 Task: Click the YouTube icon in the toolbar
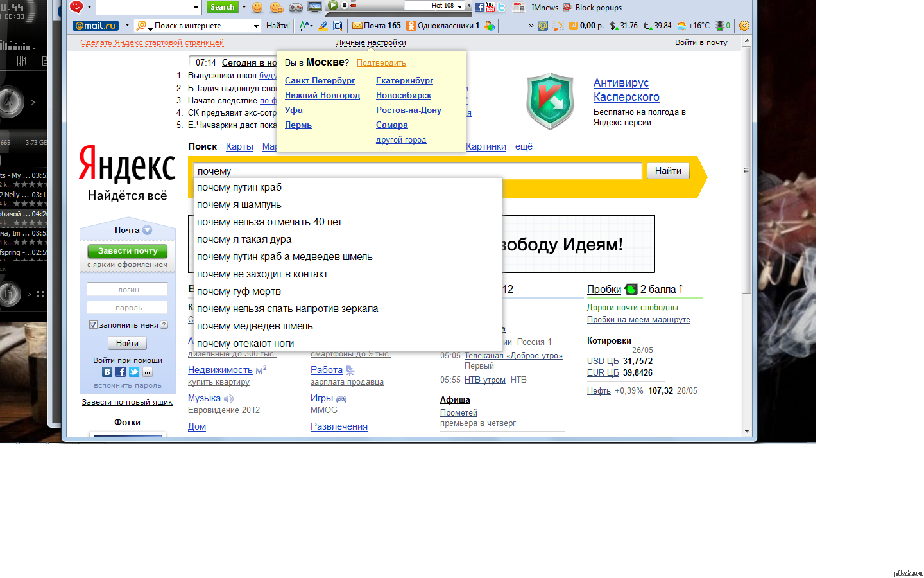coord(490,7)
